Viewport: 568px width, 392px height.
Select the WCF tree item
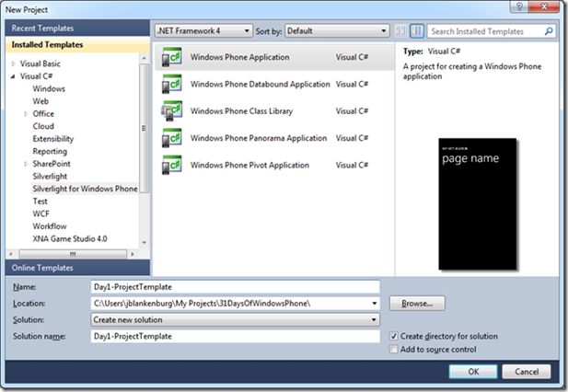click(41, 213)
